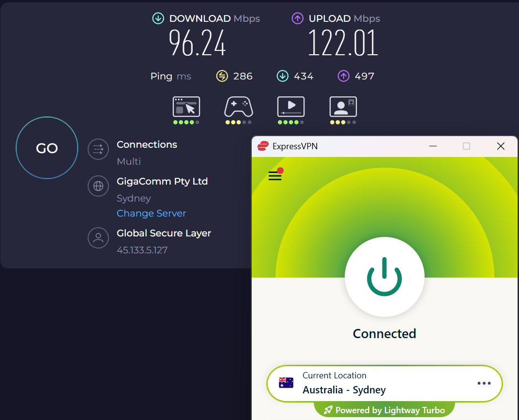Maximize the ExpressVPN window

[x=466, y=146]
